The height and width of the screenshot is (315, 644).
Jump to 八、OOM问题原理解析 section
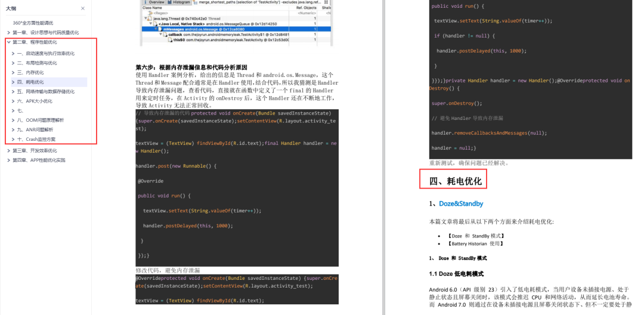[x=41, y=120]
